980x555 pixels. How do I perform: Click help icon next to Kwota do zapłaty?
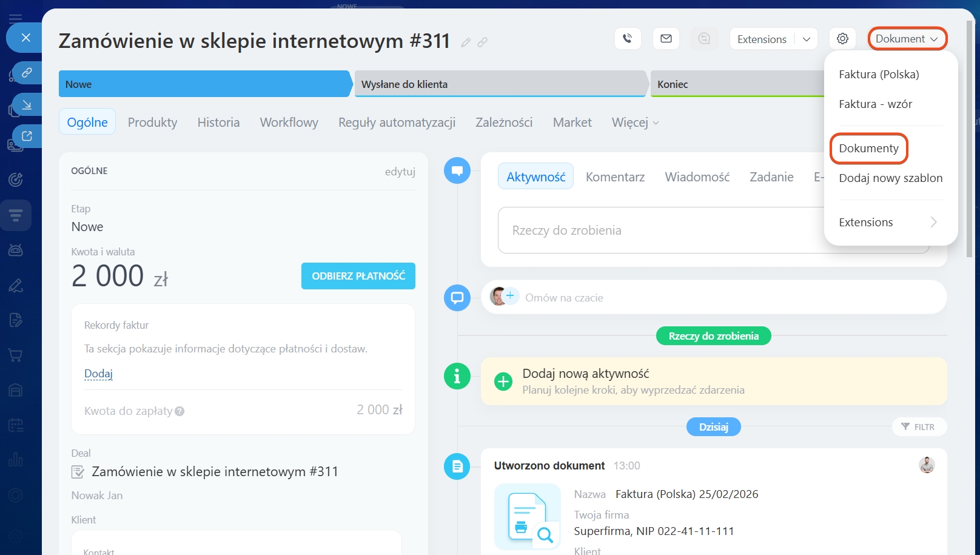tap(180, 411)
